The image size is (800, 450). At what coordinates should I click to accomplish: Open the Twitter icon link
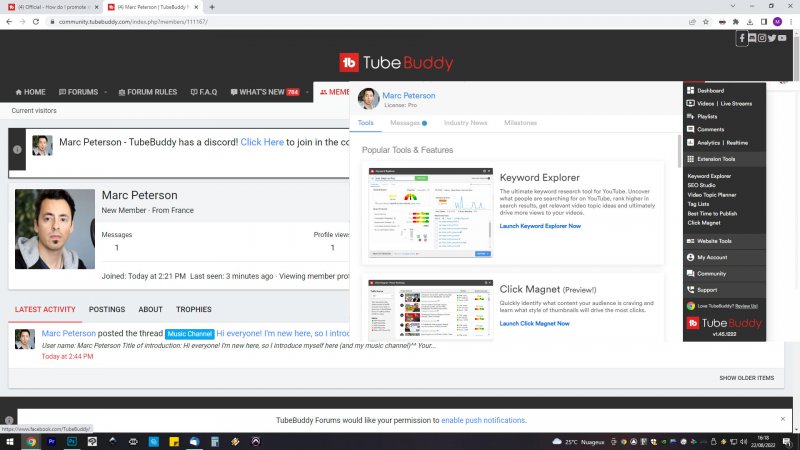click(x=772, y=38)
